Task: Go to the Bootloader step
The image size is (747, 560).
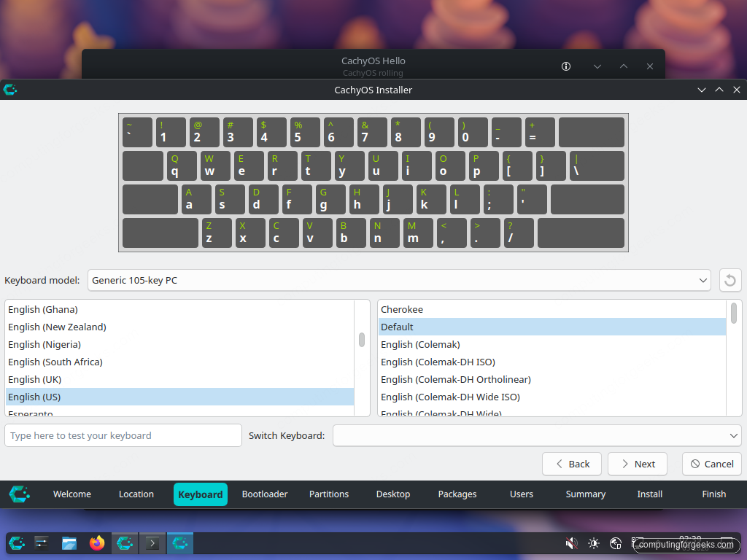Action: [264, 494]
